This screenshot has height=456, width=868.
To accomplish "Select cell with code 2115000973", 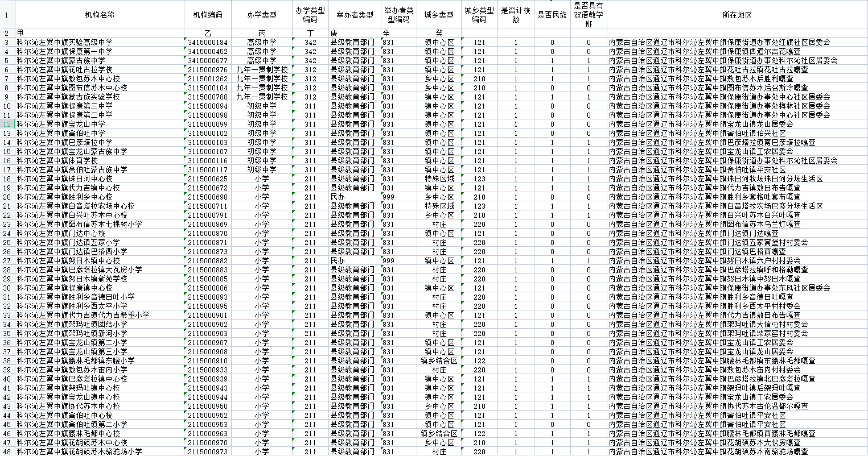I will [x=208, y=451].
